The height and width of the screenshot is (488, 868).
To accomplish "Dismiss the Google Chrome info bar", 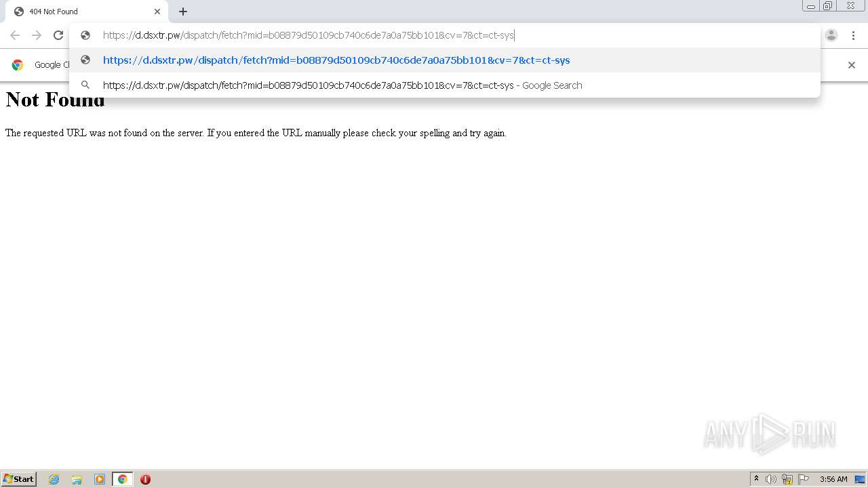I will pos(852,65).
